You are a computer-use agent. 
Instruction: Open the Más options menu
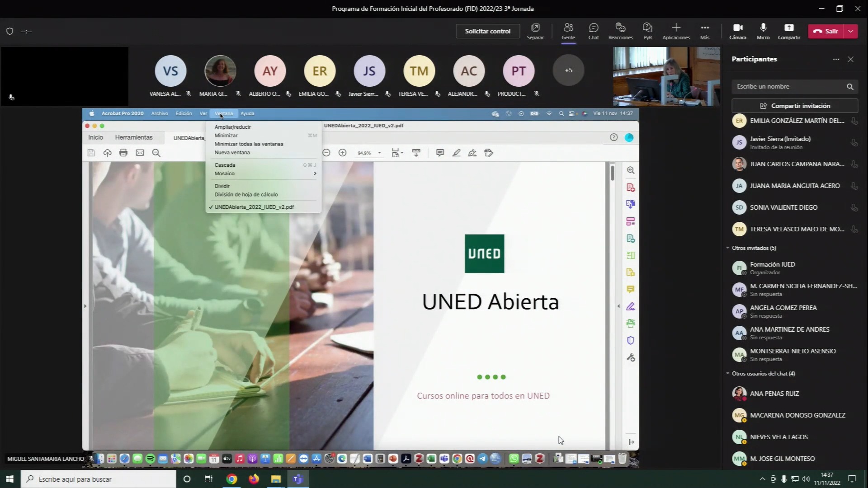705,31
